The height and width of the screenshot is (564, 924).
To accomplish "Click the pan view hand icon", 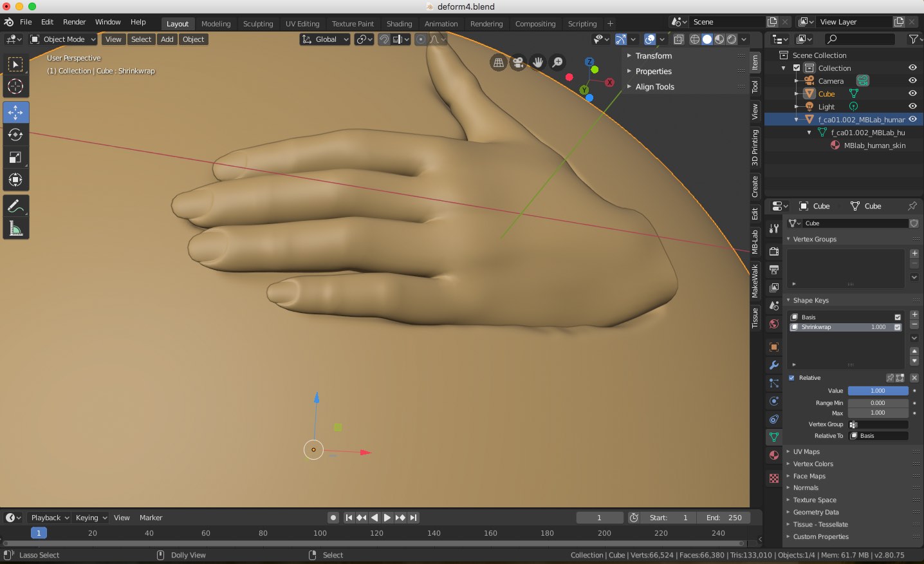I will [x=538, y=62].
